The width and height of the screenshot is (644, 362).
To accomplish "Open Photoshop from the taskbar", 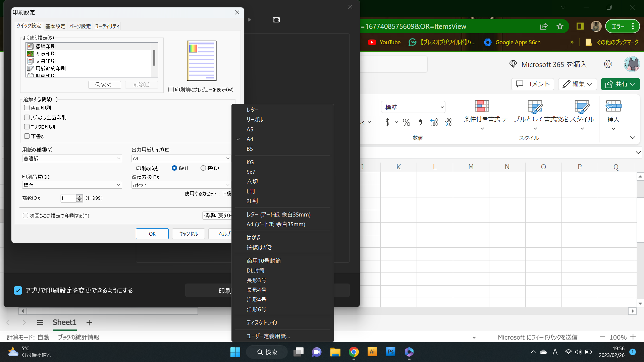I will click(x=390, y=352).
